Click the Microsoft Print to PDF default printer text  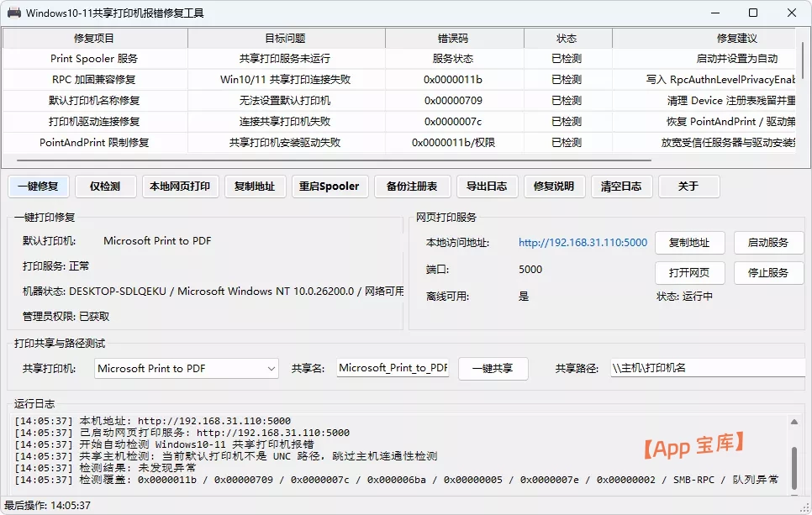[157, 241]
